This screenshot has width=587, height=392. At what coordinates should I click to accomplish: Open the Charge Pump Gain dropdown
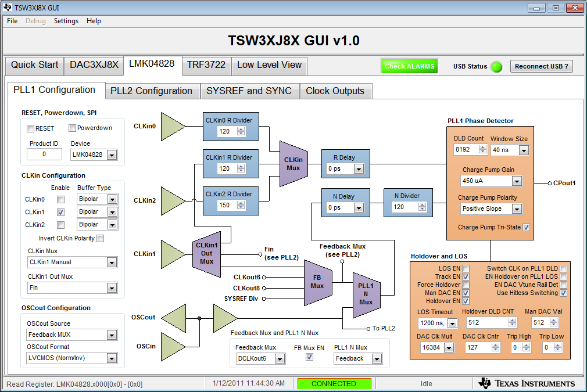click(517, 181)
